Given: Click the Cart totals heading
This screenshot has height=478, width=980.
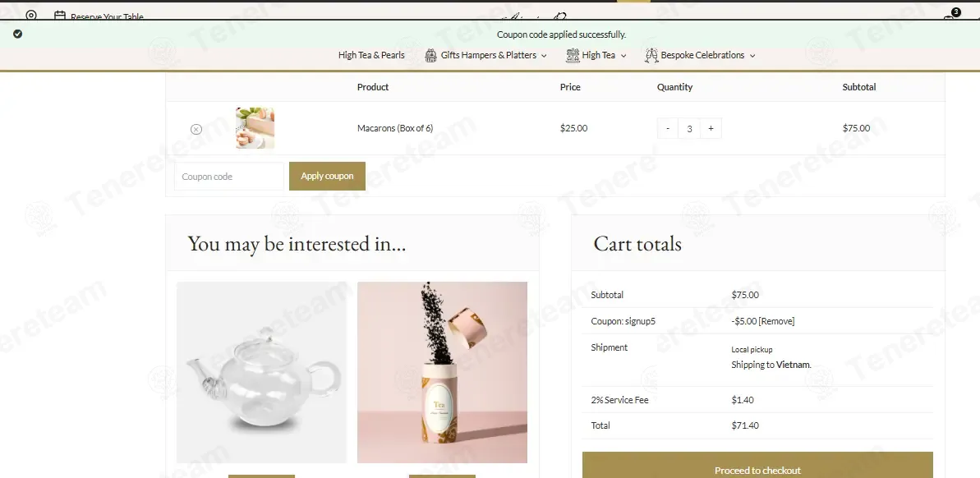Looking at the screenshot, I should (x=637, y=244).
